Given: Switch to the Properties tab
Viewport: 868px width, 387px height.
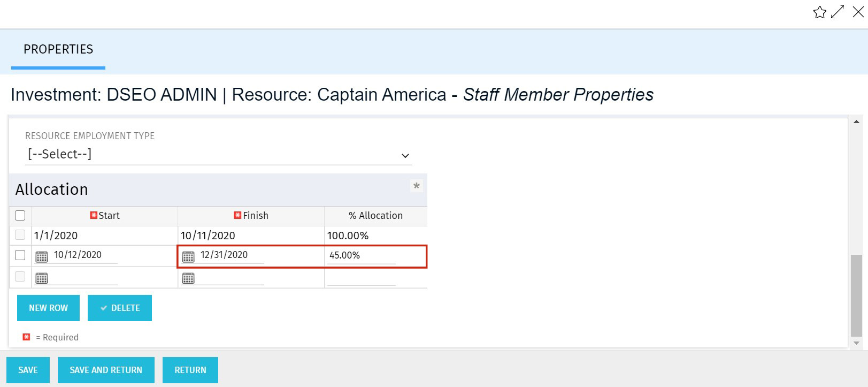Looking at the screenshot, I should click(58, 49).
